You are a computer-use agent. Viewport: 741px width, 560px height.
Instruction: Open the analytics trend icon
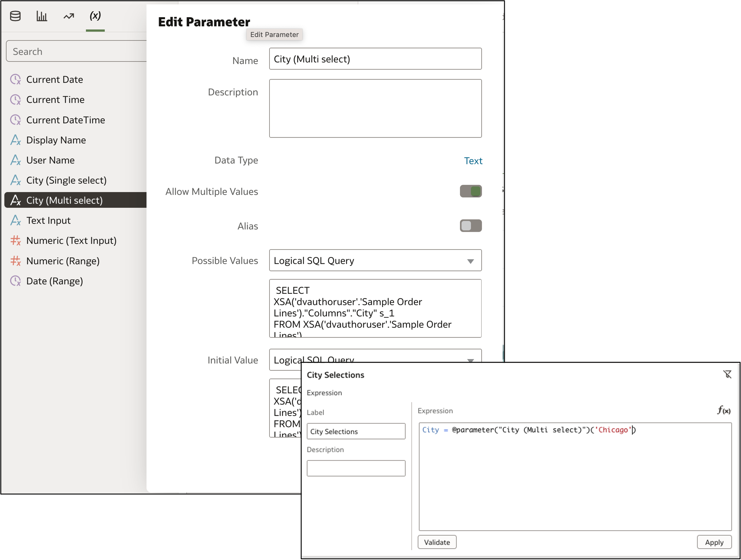coord(68,16)
